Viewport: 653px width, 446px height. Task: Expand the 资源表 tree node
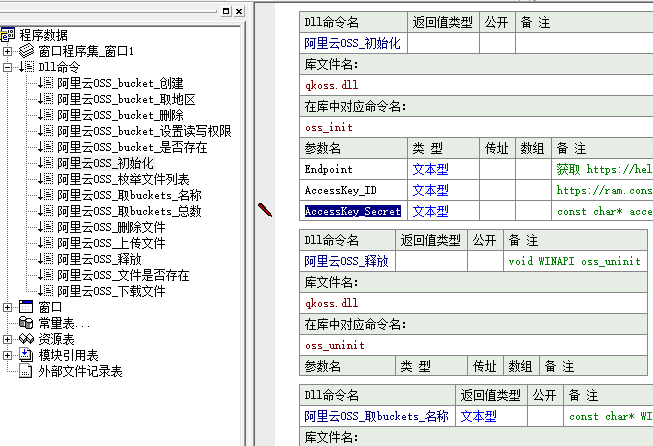click(x=7, y=339)
